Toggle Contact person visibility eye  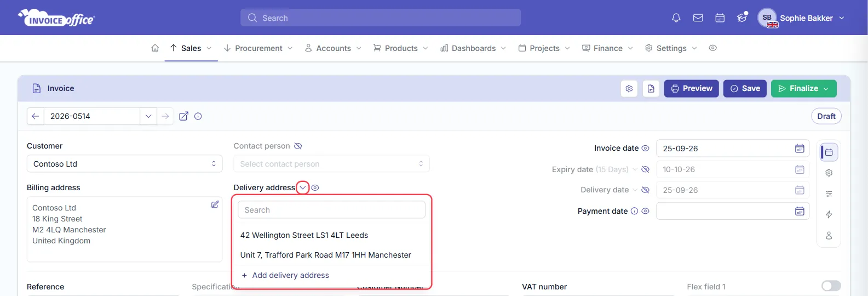click(x=298, y=146)
